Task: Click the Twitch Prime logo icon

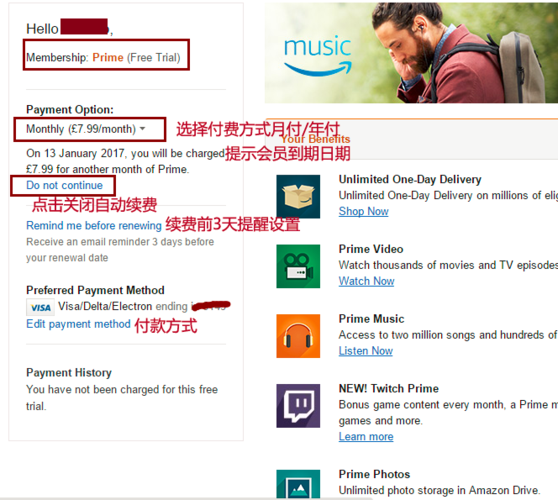Action: coord(298,406)
